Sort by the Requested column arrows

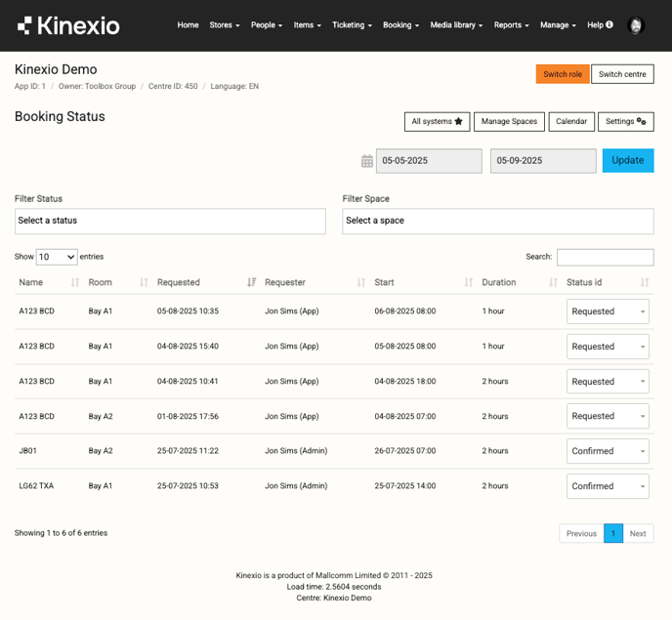point(251,282)
